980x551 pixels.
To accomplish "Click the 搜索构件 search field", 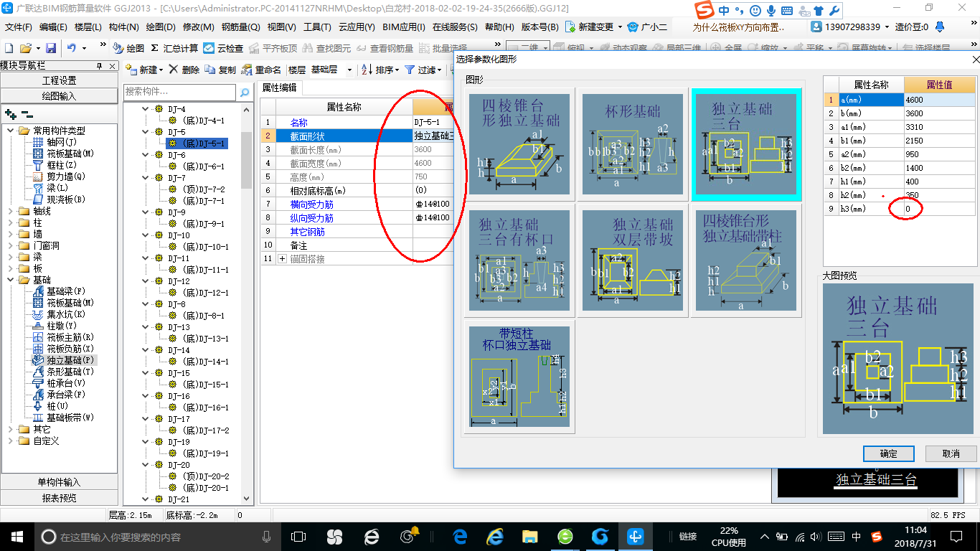I will (x=179, y=92).
